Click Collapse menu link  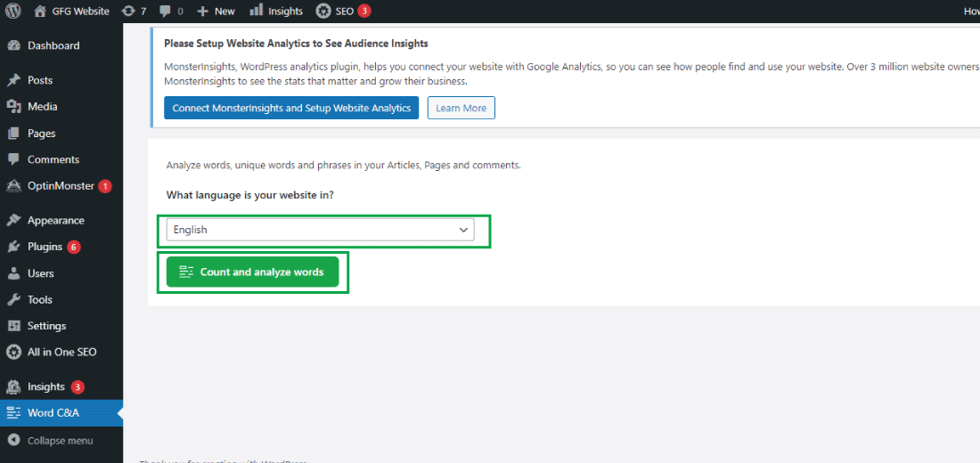[x=60, y=441]
